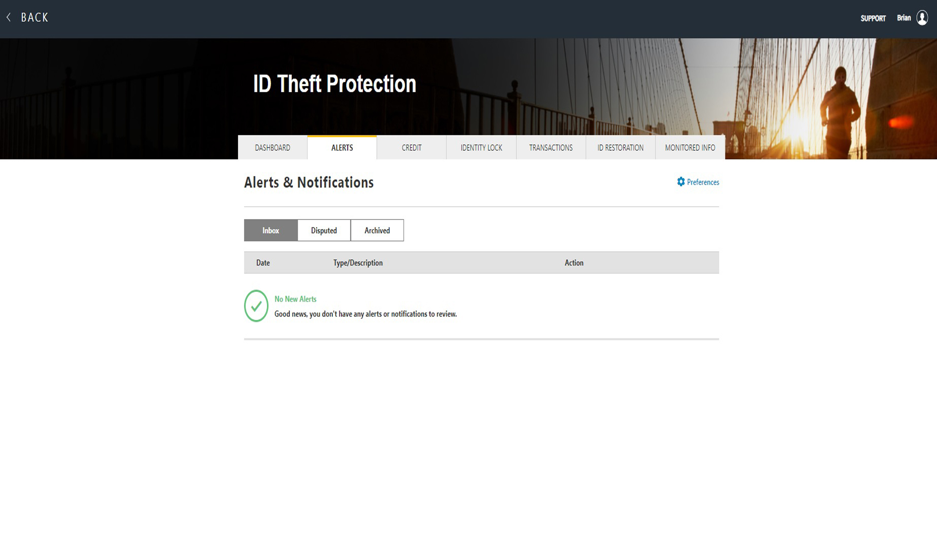This screenshot has width=937, height=560.
Task: Toggle the Disputed notifications view
Action: 324,230
